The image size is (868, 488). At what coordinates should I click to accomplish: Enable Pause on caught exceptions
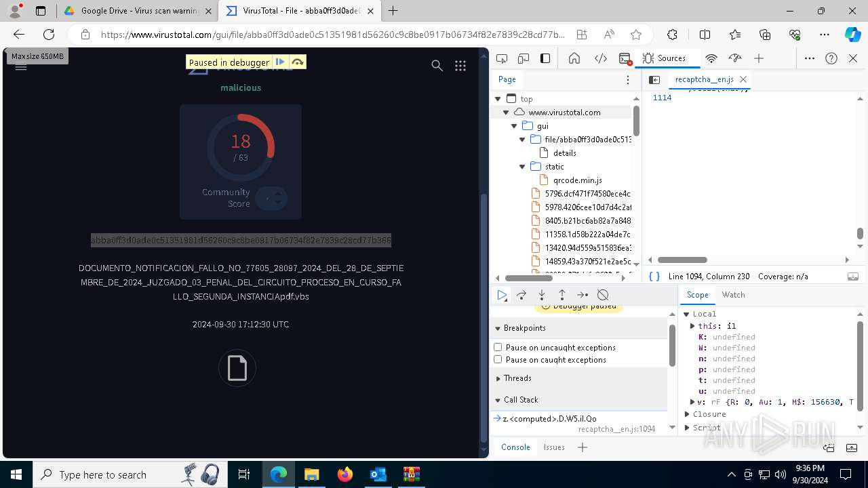coord(498,359)
